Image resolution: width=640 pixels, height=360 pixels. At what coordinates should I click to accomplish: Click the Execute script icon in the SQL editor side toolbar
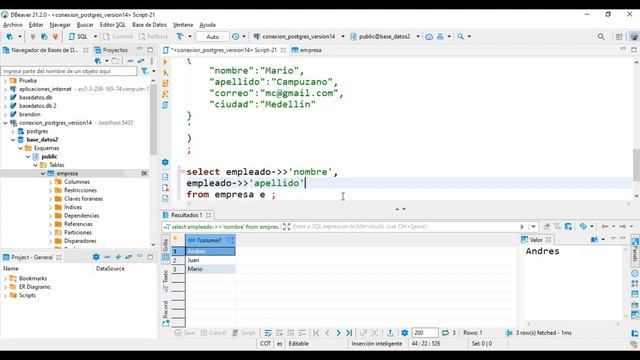pos(165,83)
